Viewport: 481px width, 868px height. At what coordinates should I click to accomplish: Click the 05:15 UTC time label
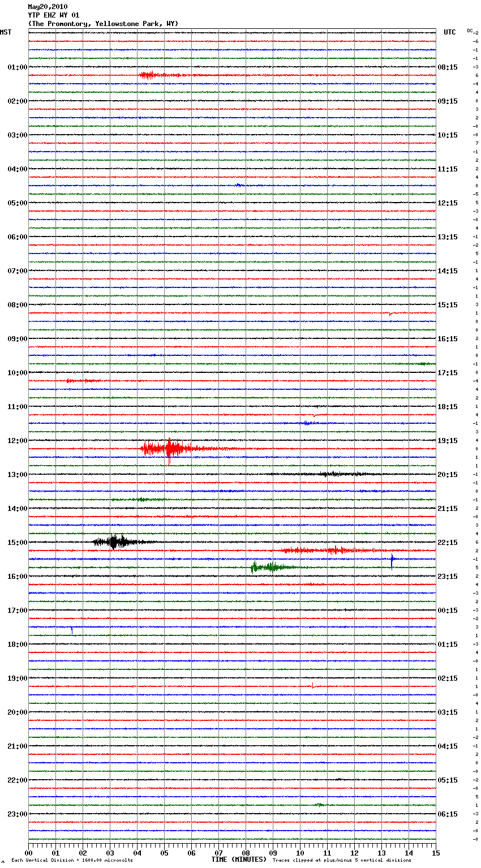(448, 780)
